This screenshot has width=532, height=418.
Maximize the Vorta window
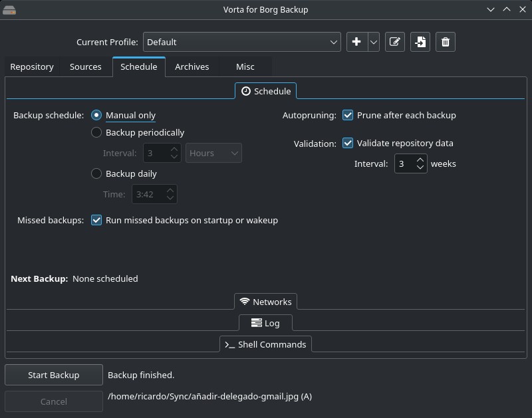(x=507, y=9)
